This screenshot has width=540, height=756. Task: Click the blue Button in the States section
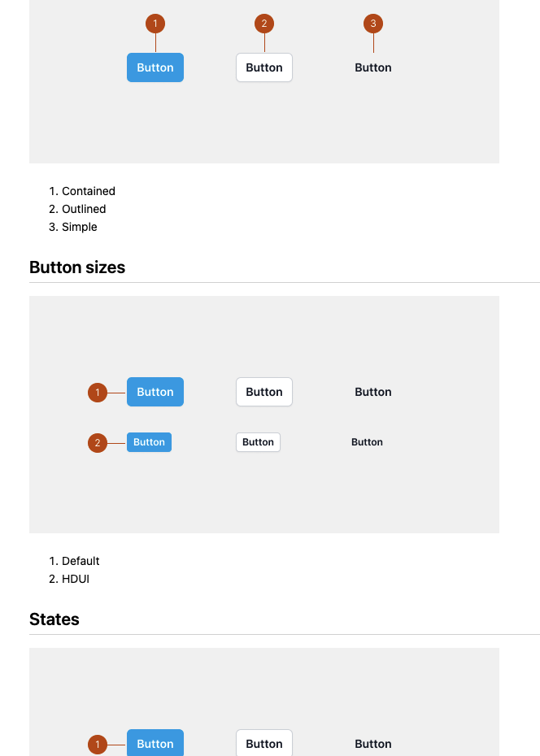point(155,744)
